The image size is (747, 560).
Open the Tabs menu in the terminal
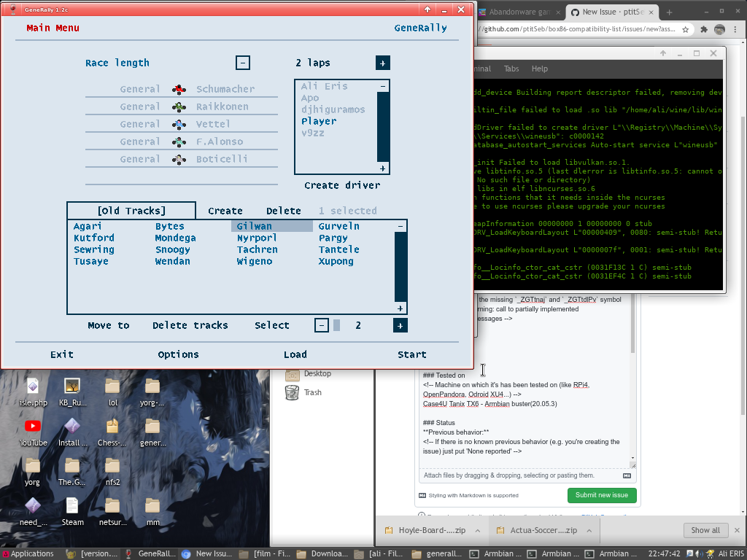coord(511,69)
